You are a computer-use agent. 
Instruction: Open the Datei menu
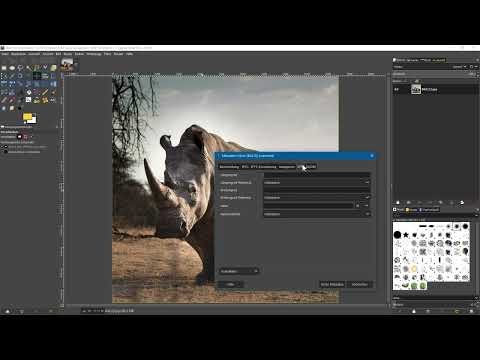[x=5, y=54]
